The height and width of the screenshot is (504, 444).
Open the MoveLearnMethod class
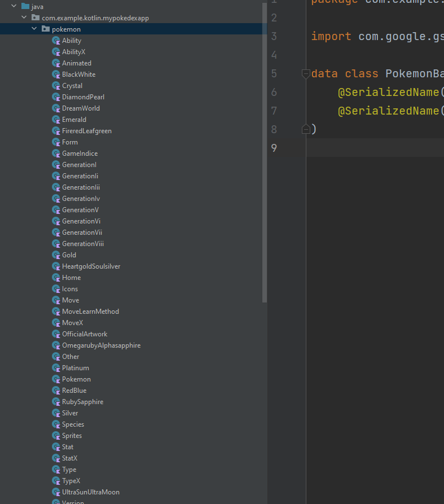tap(90, 312)
